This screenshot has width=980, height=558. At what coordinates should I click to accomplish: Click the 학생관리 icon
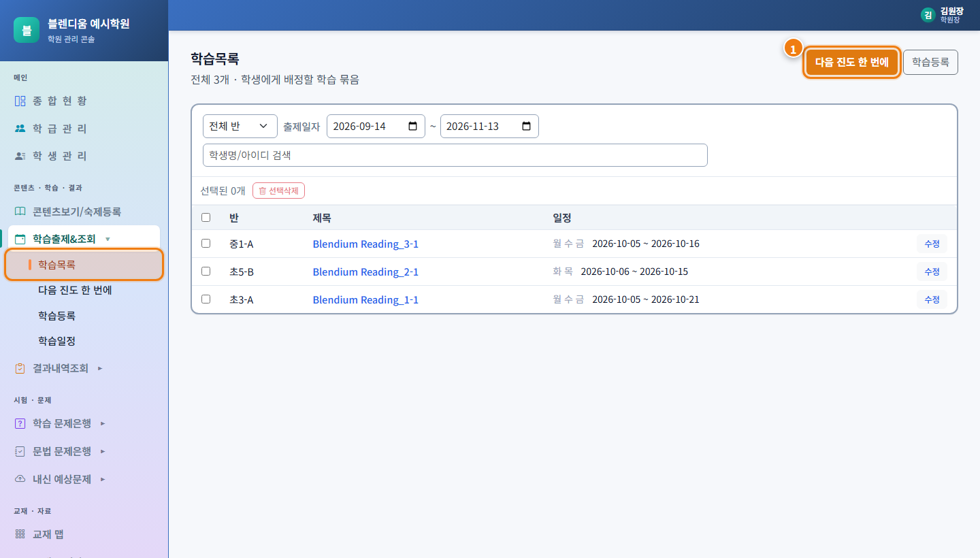click(x=20, y=156)
